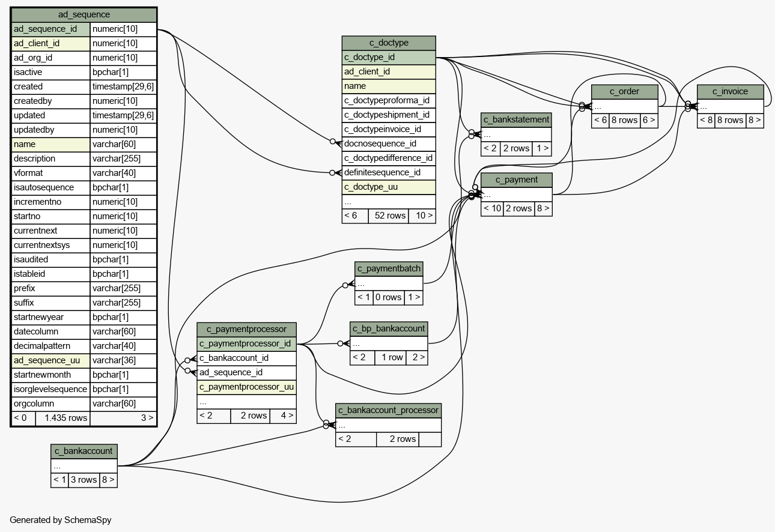The height and width of the screenshot is (532, 775).
Task: Click the docnosequence_id column in c_doctype
Action: (x=388, y=144)
